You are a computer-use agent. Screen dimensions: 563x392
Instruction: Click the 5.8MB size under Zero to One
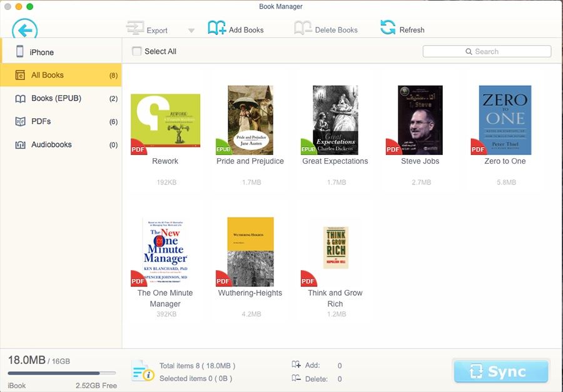point(507,183)
